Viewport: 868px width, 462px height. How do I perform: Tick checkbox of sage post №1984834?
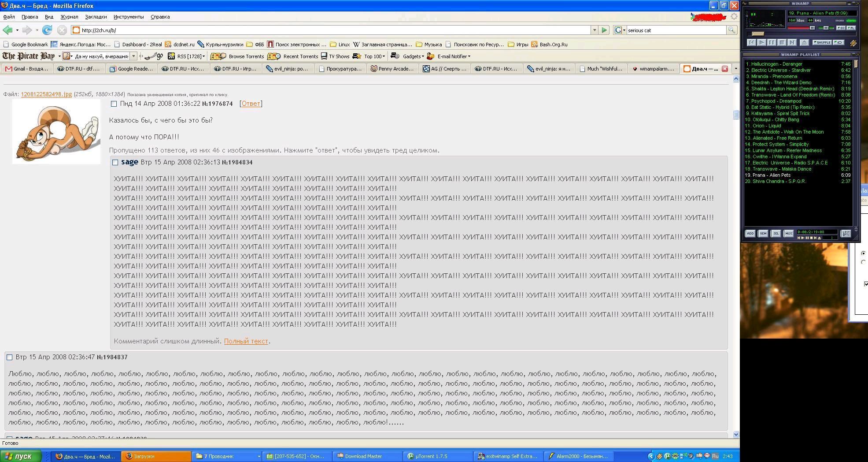click(115, 163)
